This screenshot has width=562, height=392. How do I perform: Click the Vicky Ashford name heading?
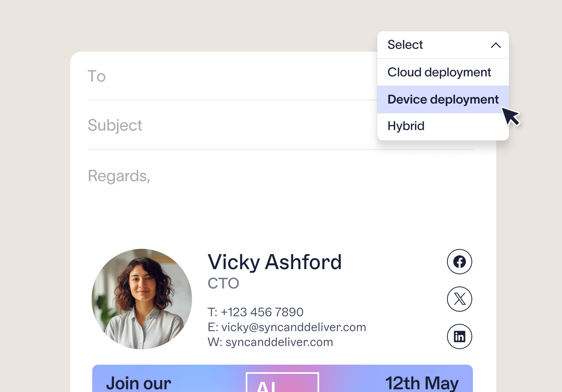point(274,262)
